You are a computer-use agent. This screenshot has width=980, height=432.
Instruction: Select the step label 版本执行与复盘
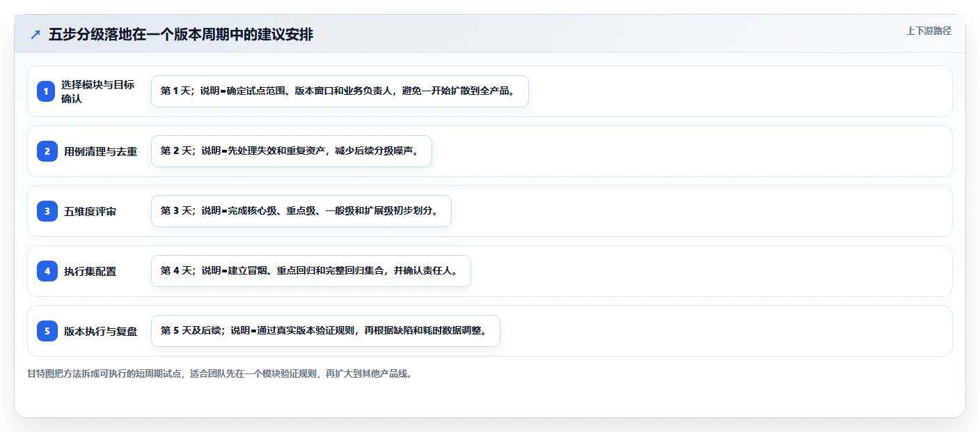pos(100,331)
